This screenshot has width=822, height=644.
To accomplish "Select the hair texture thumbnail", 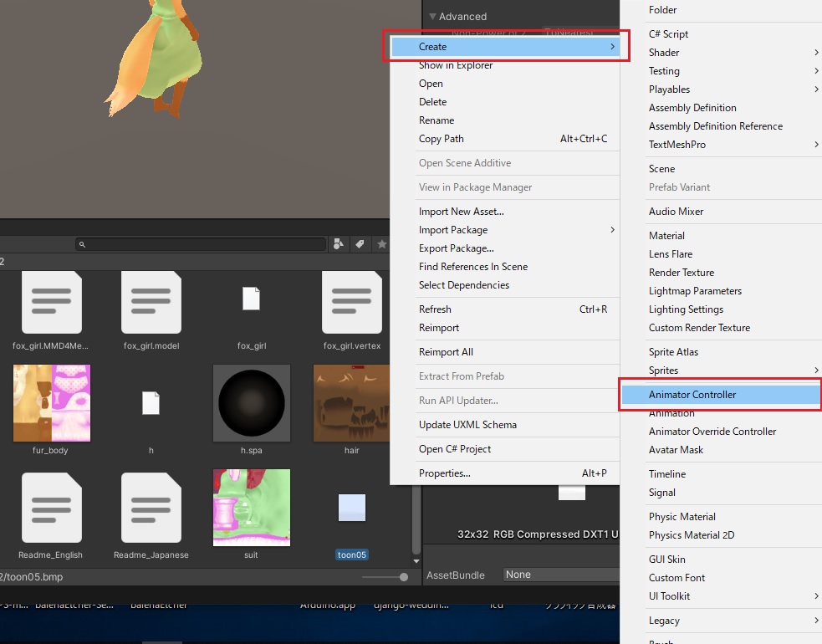I will pyautogui.click(x=351, y=403).
